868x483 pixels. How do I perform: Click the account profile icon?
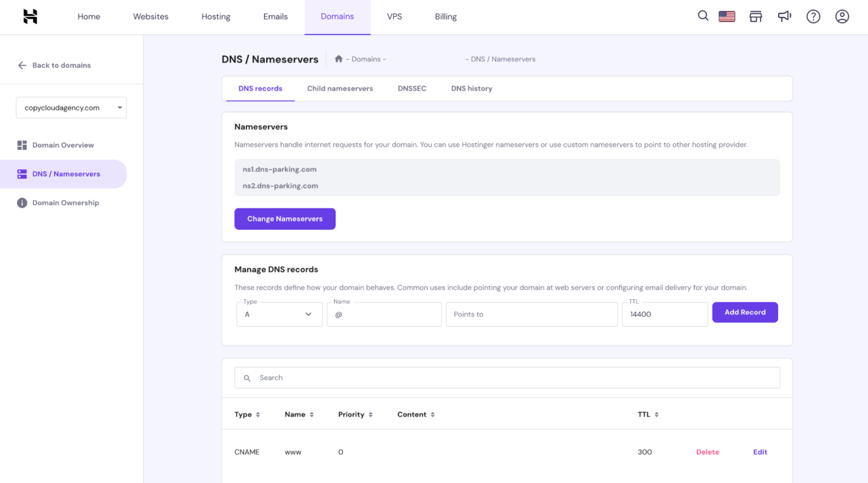click(x=842, y=16)
